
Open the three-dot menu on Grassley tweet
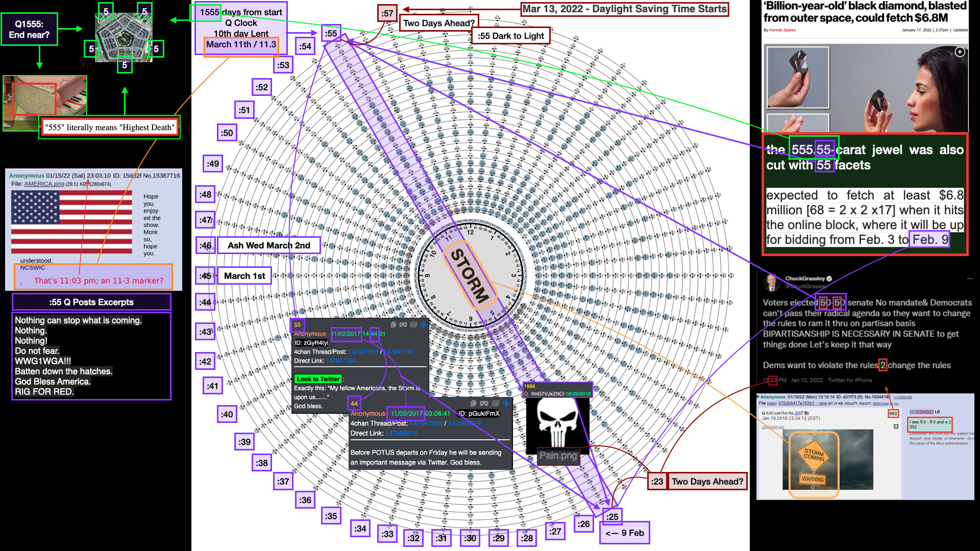[x=970, y=279]
